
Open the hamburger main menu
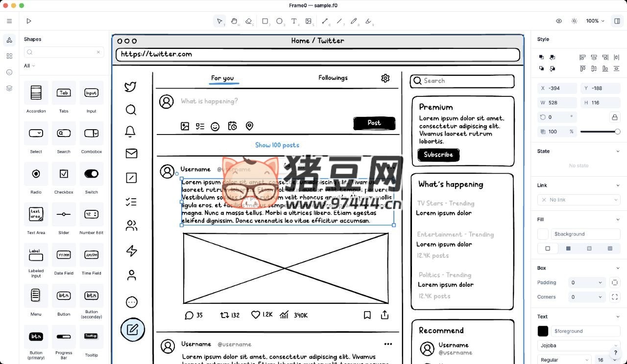[9, 21]
